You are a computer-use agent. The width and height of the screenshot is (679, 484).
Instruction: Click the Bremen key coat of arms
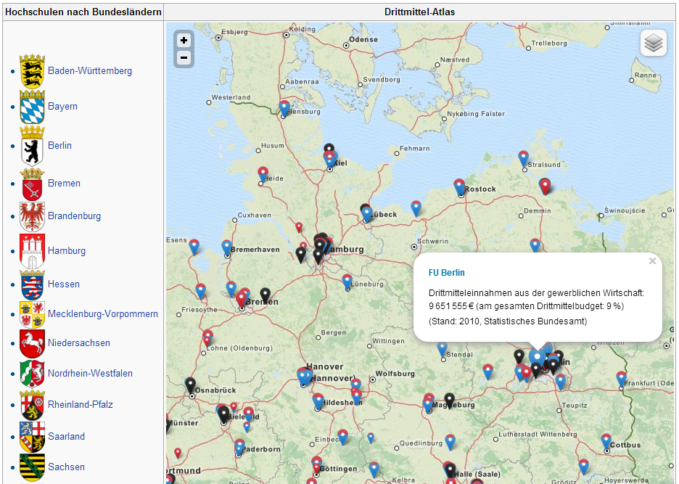(x=32, y=184)
